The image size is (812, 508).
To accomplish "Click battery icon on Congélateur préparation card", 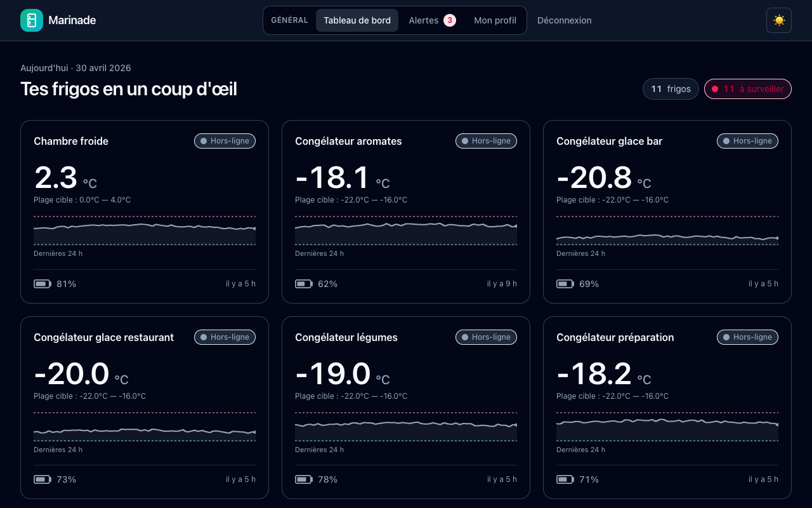I will [x=565, y=479].
